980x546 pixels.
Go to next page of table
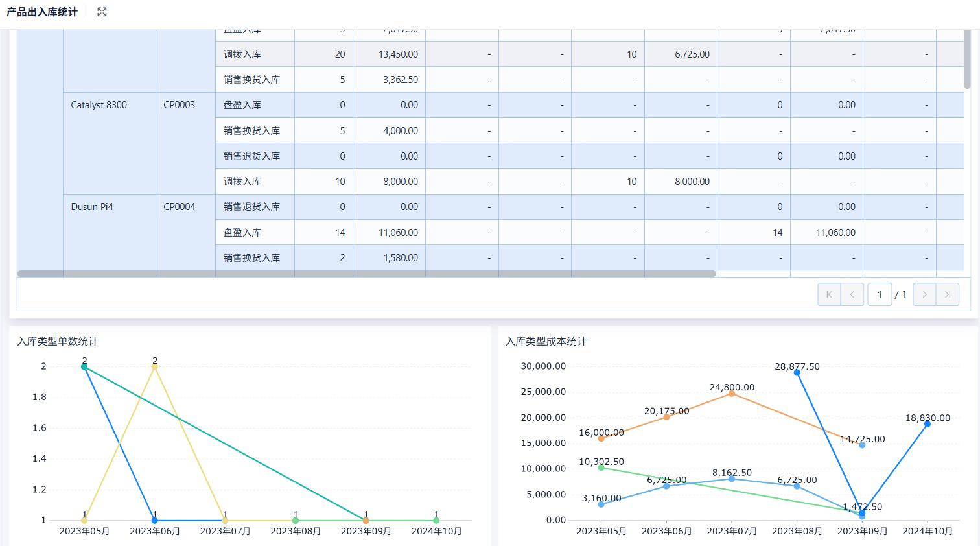[924, 294]
